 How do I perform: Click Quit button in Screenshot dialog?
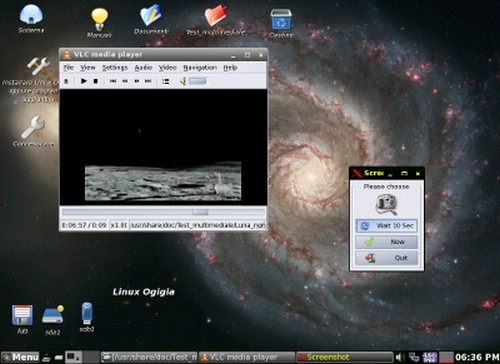click(x=386, y=258)
